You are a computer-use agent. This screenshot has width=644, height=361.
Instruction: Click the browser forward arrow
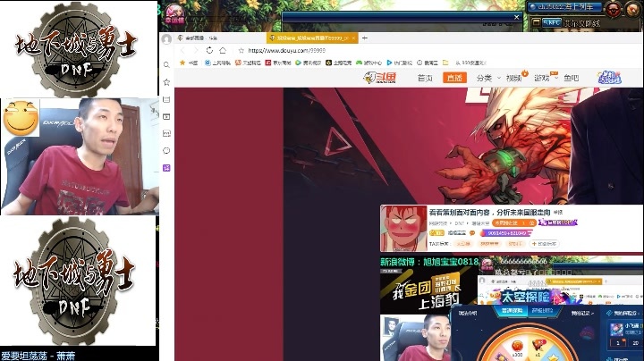(x=196, y=50)
